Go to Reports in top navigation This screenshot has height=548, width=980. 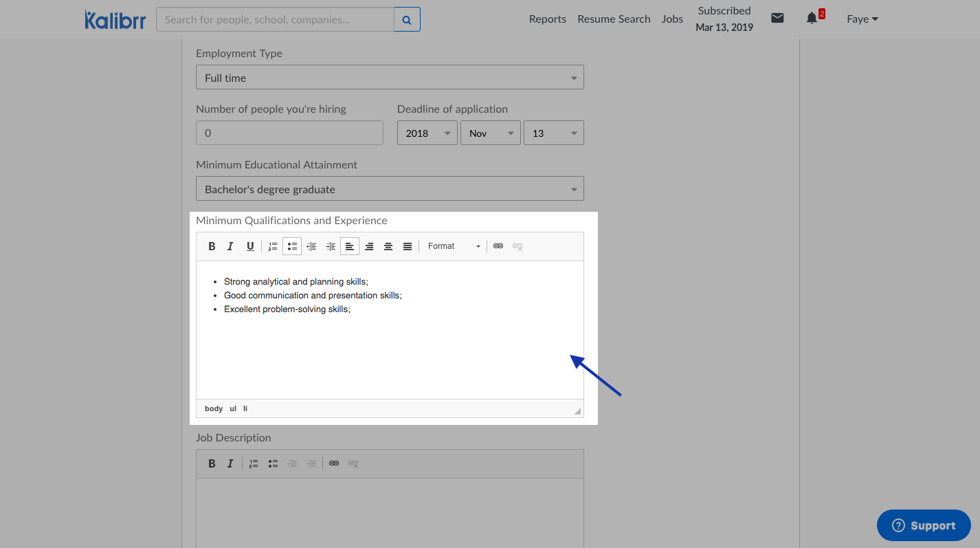(x=547, y=19)
